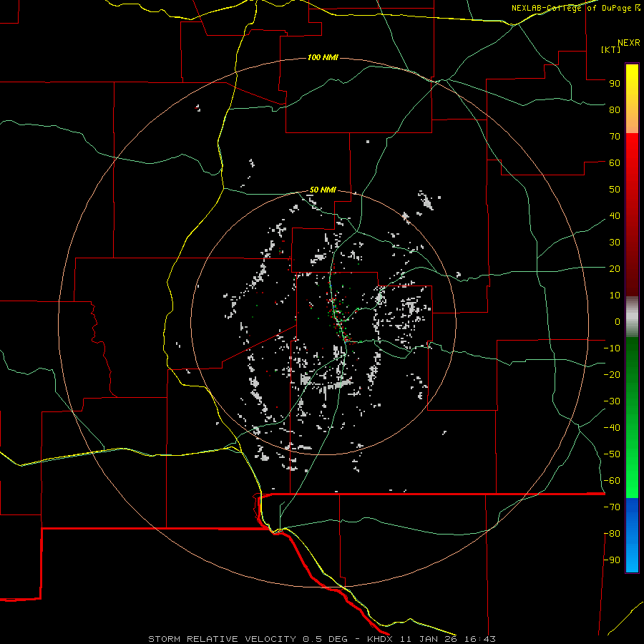Click the "0.5 DEG" elevation angle text
The image size is (644, 644).
pos(325,639)
